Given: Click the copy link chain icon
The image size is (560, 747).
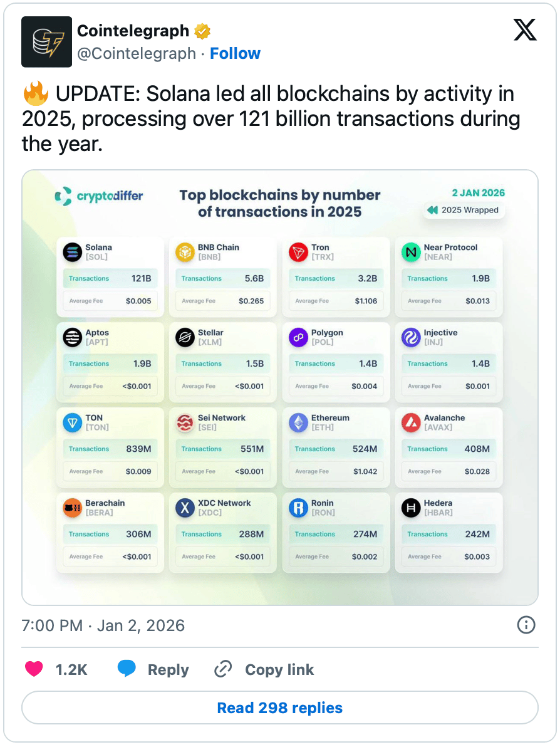Looking at the screenshot, I should tap(223, 669).
